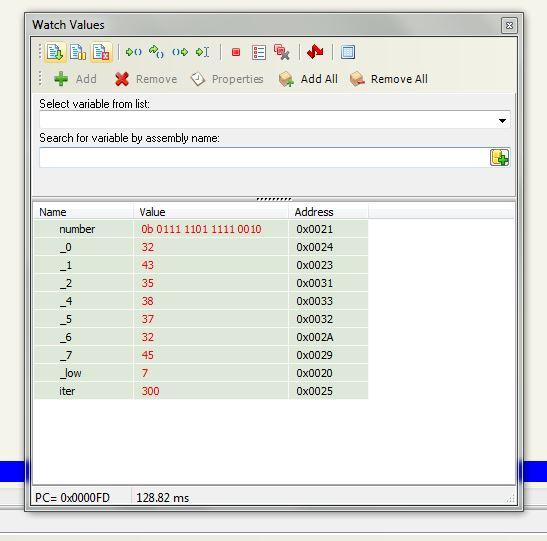Click the Add All button
This screenshot has height=541, width=547.
click(x=308, y=79)
